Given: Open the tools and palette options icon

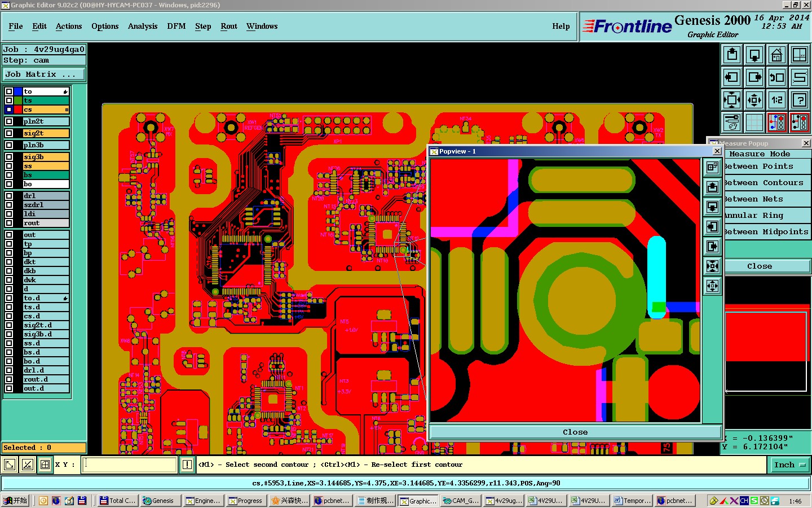Looking at the screenshot, I should coord(732,122).
